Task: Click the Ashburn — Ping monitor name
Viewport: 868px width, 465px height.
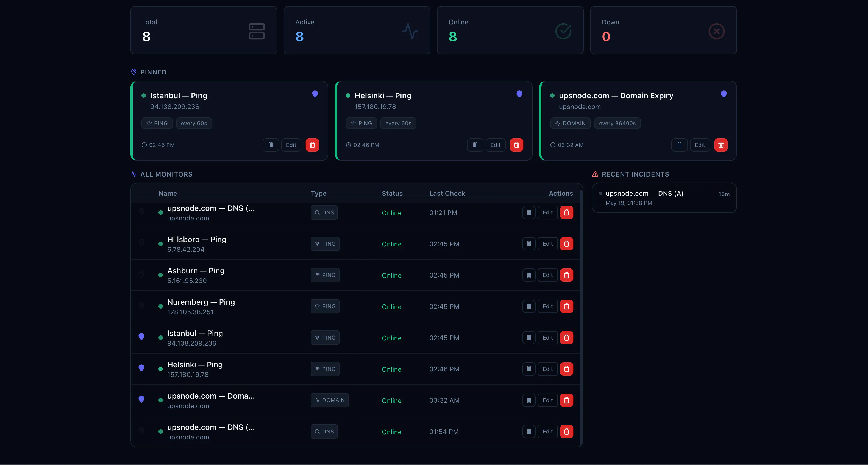Action: point(196,271)
